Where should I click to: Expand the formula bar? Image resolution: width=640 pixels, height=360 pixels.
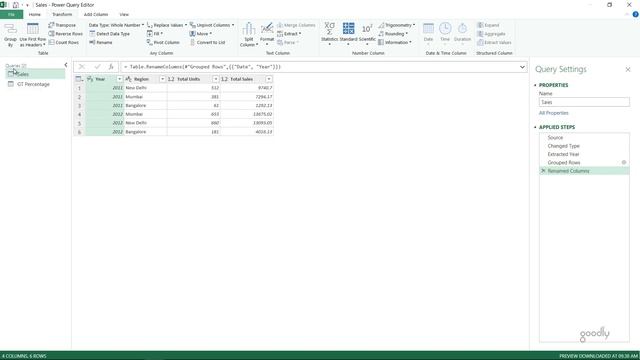click(x=522, y=67)
